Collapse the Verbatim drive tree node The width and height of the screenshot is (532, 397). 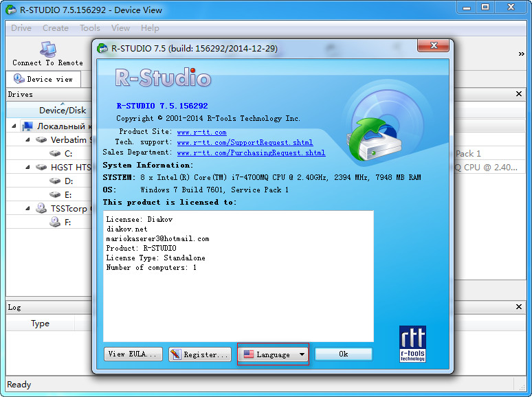tap(27, 139)
